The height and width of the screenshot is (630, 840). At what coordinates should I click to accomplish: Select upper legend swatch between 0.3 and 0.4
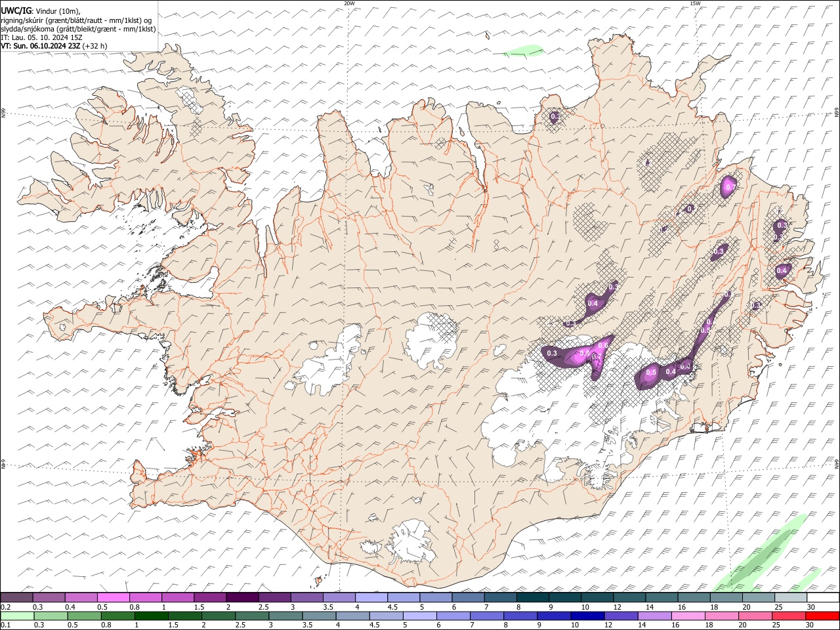click(49, 597)
